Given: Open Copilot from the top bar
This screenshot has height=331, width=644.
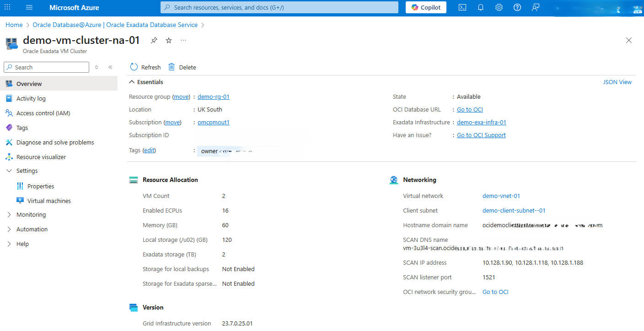Looking at the screenshot, I should (426, 7).
